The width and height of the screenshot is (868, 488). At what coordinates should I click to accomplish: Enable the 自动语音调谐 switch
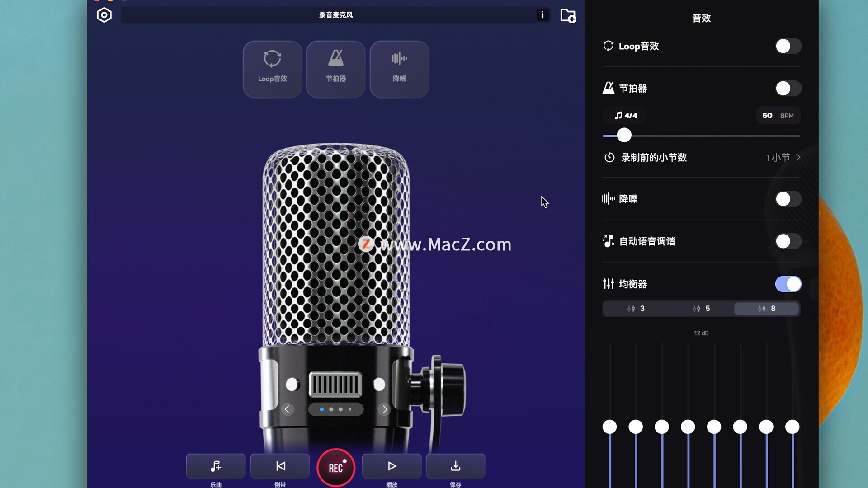click(788, 241)
